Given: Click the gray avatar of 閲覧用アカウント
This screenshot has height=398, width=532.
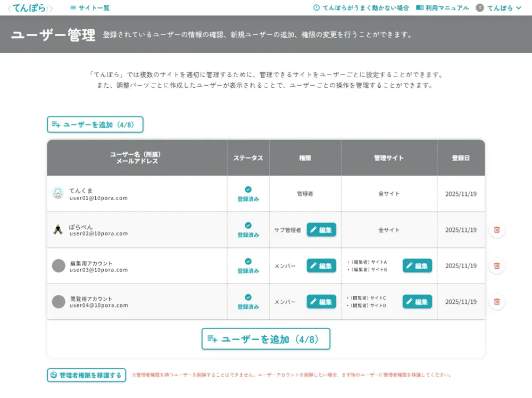Looking at the screenshot, I should tap(59, 302).
